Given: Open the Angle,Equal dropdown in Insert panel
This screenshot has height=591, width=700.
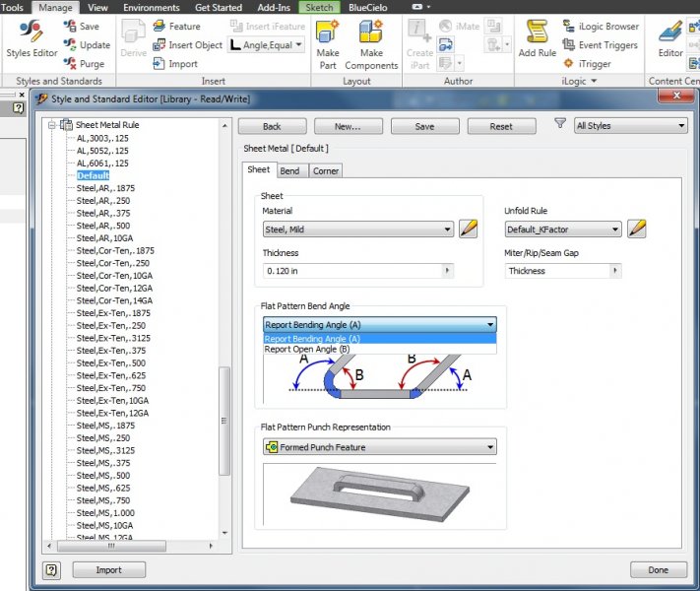Looking at the screenshot, I should pos(298,44).
